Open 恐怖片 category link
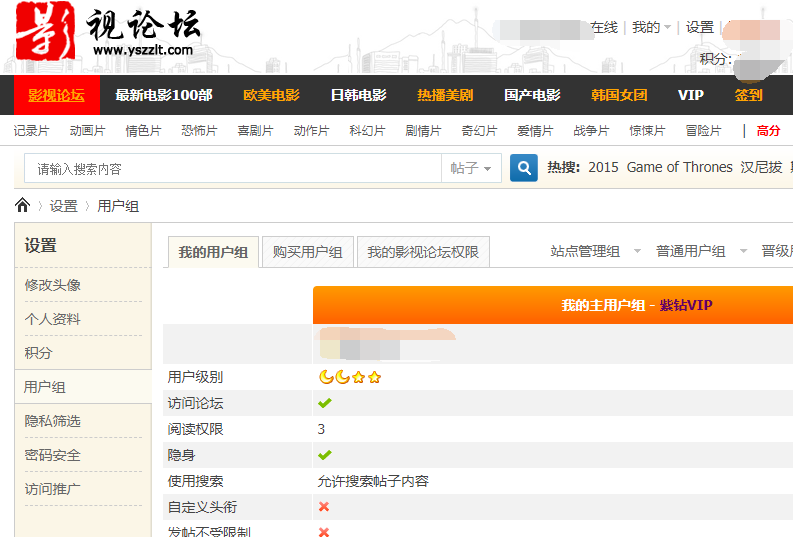The image size is (793, 537). point(199,131)
